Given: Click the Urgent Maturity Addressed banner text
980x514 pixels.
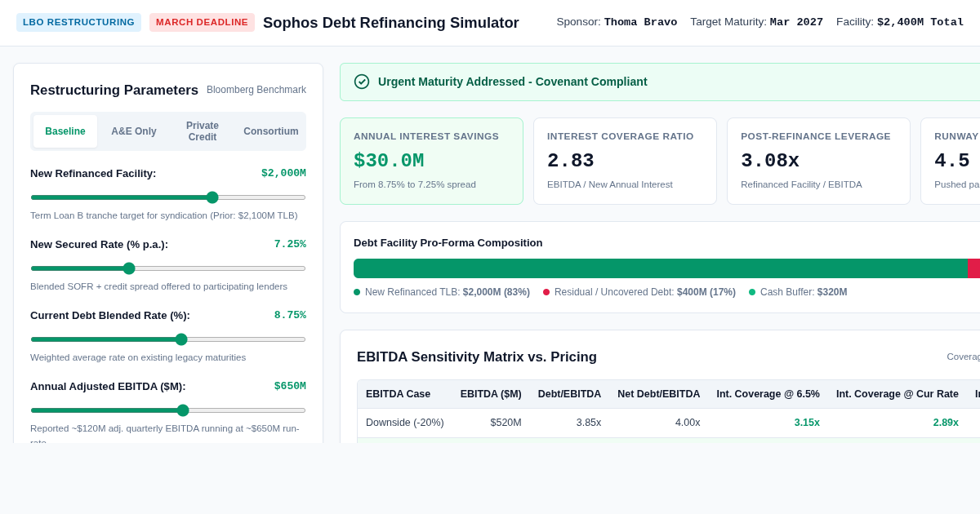Looking at the screenshot, I should pos(513,82).
